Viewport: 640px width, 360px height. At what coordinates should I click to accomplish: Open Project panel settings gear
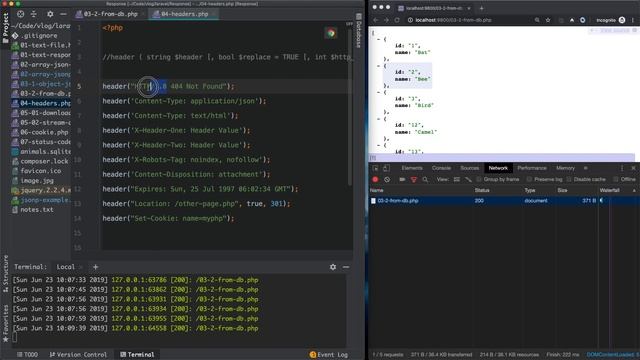click(50, 14)
